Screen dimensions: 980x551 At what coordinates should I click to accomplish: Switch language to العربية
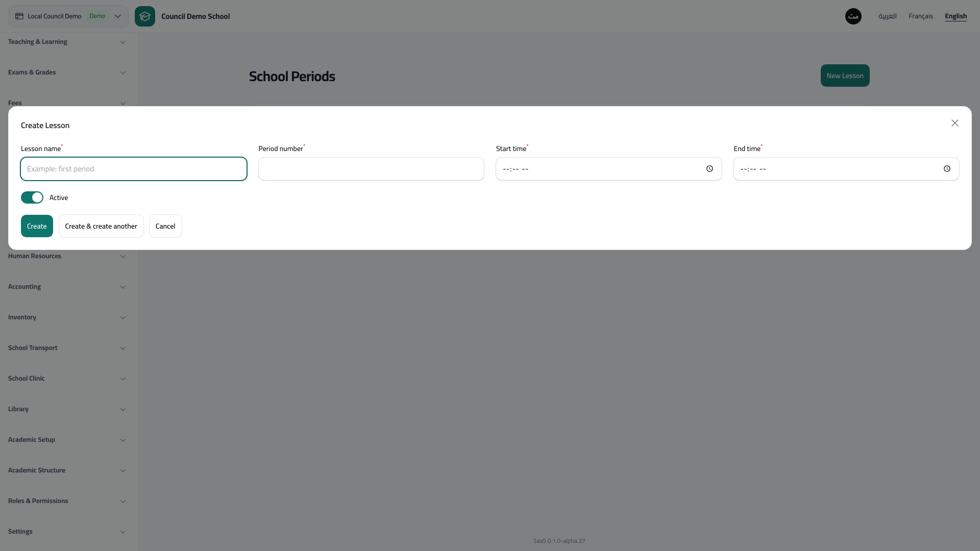[887, 16]
